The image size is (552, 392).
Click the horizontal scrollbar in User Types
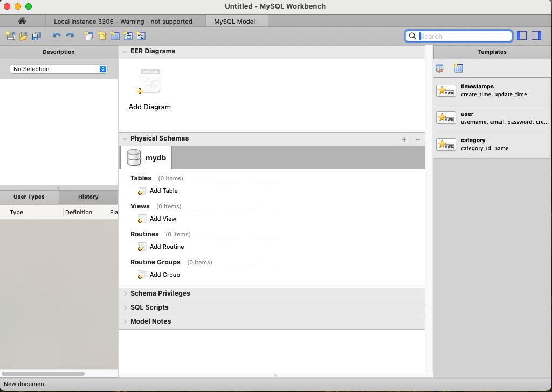(43, 373)
